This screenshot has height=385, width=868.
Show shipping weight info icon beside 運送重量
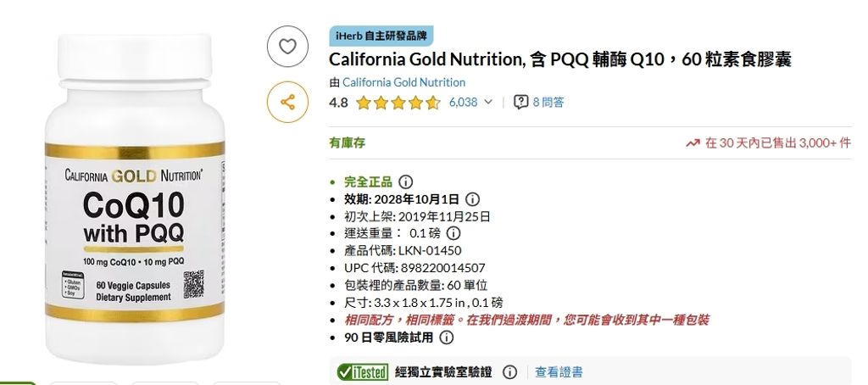[453, 233]
